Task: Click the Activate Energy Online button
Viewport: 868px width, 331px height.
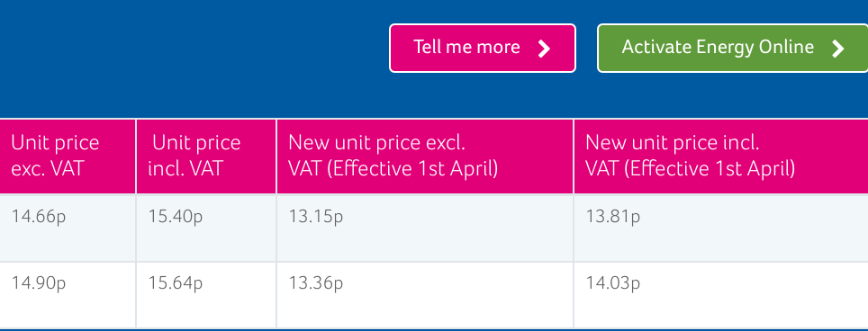Action: pos(732,48)
